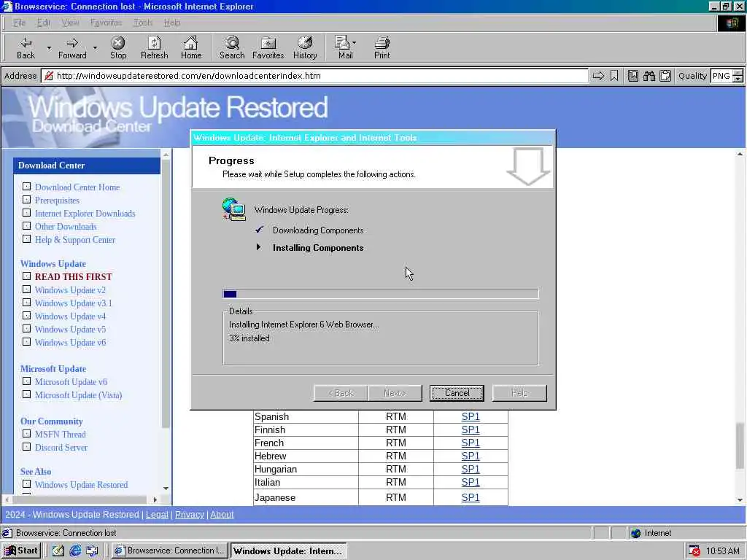Image resolution: width=747 pixels, height=560 pixels.
Task: Open the About footer link
Action: pyautogui.click(x=222, y=514)
